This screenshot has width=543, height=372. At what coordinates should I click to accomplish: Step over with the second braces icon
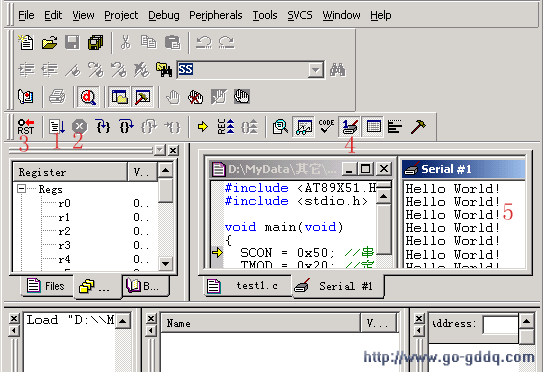click(126, 126)
